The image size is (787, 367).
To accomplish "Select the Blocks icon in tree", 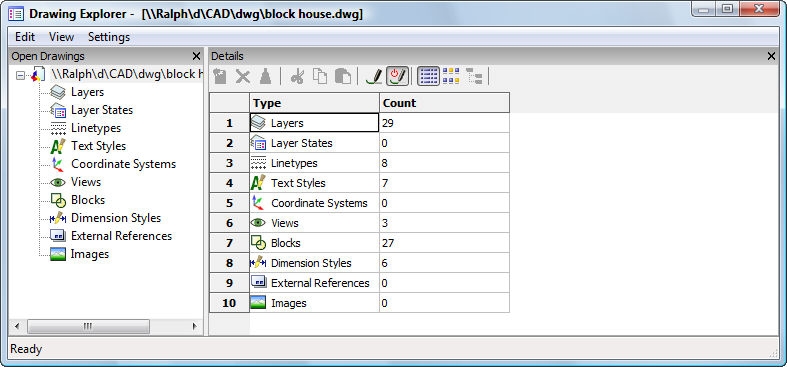I will 58,200.
